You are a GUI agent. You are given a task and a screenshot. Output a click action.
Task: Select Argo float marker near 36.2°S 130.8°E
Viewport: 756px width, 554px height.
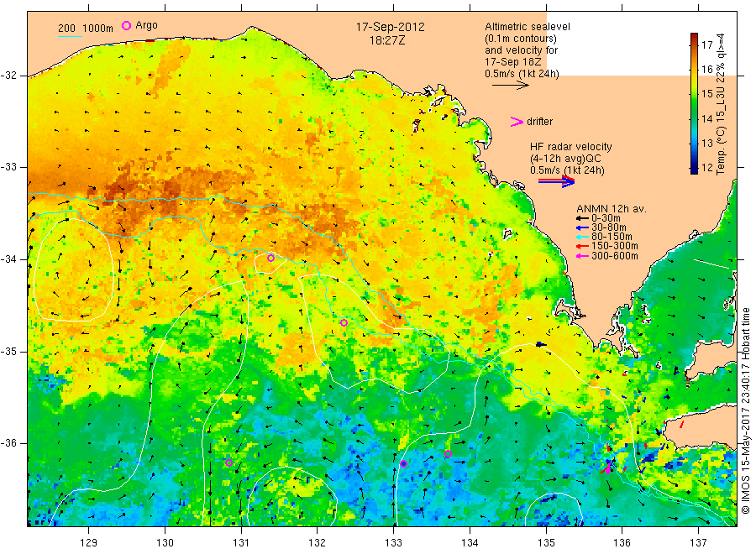229,463
